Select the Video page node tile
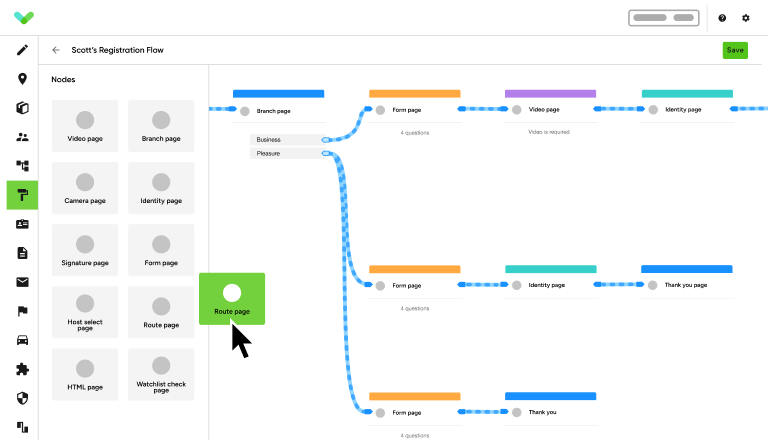The height and width of the screenshot is (440, 768). [85, 126]
